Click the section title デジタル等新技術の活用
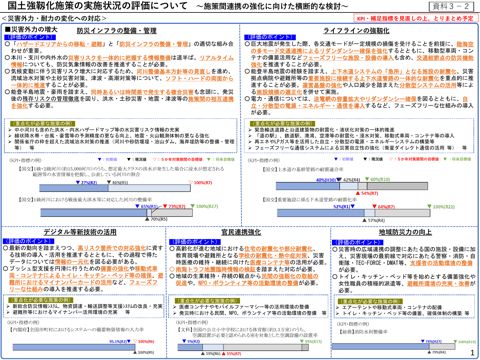The image size is (480, 360). (x=80, y=232)
